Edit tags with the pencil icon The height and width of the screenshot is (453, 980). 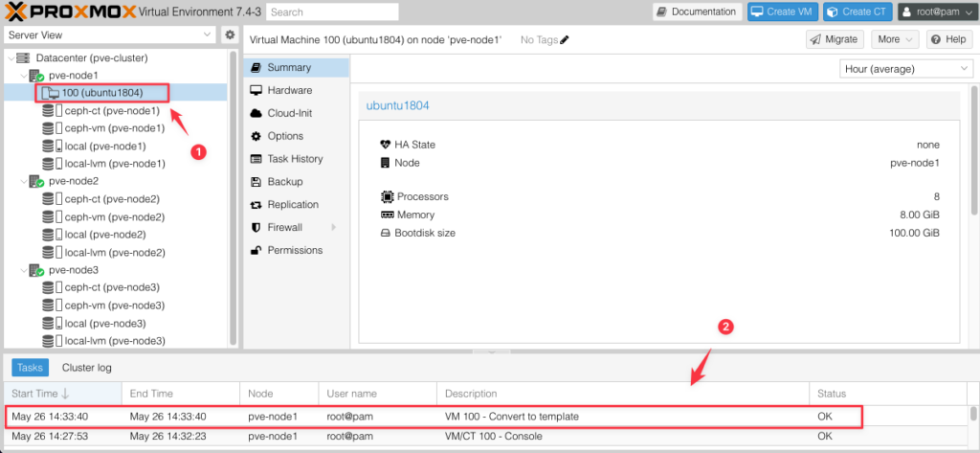point(565,40)
